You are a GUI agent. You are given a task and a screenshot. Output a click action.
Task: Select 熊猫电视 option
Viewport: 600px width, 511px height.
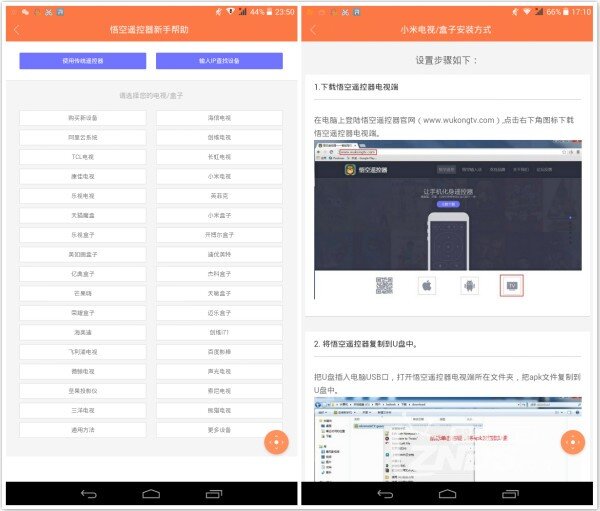[x=219, y=411]
